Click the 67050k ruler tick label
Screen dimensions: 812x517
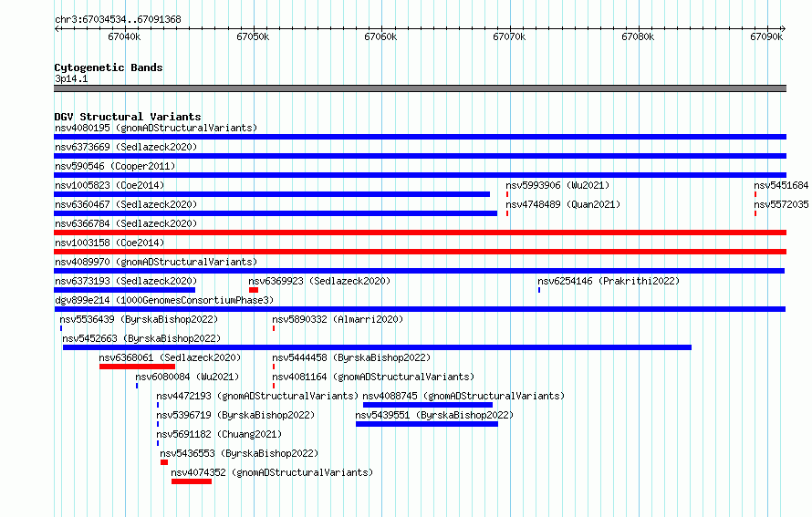[253, 36]
